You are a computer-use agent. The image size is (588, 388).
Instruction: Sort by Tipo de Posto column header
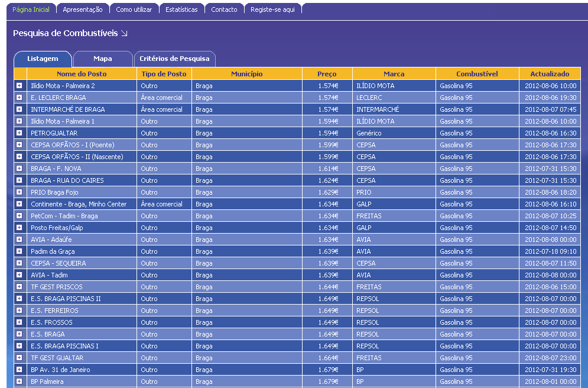point(164,73)
